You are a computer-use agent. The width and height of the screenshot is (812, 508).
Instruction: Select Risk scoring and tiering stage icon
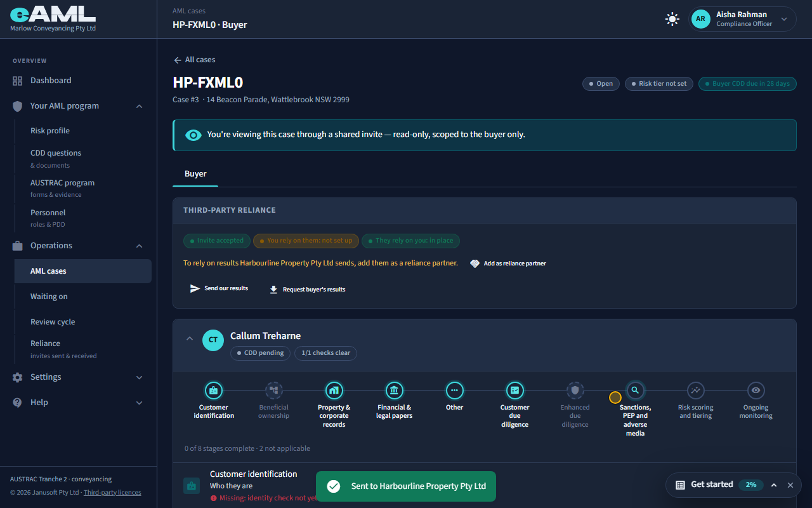tap(696, 390)
